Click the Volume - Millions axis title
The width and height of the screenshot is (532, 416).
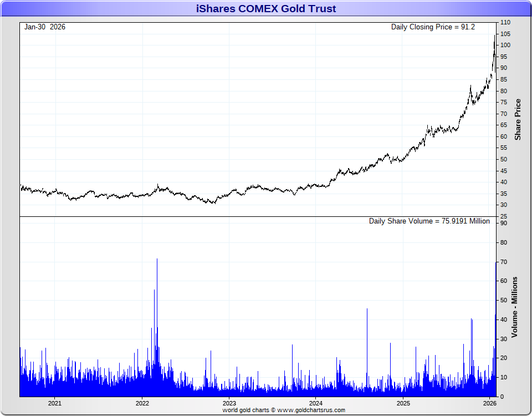514,307
